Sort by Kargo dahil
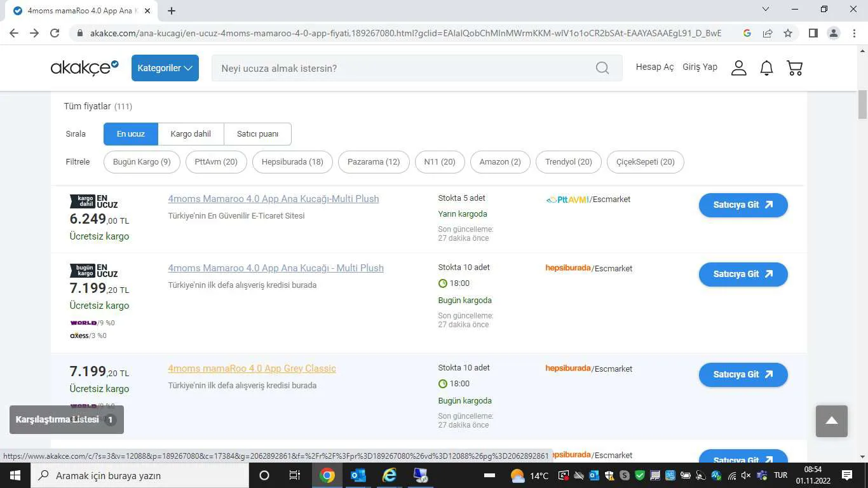 [191, 134]
